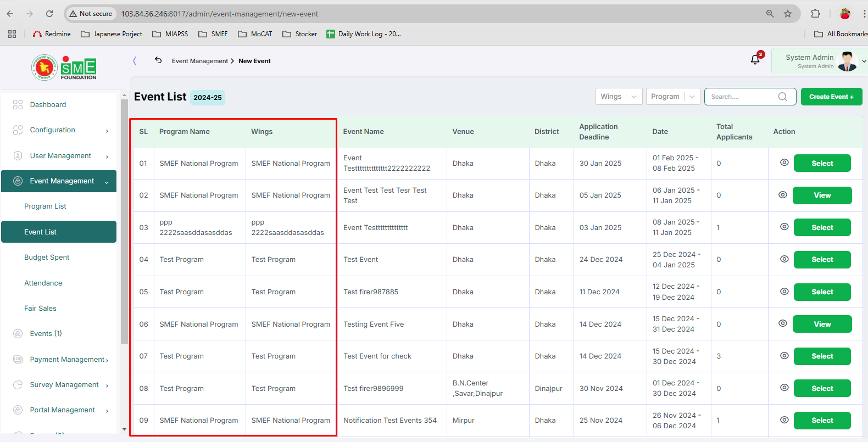868x442 pixels.
Task: Click the 2024-25 year badge
Action: pos(208,98)
